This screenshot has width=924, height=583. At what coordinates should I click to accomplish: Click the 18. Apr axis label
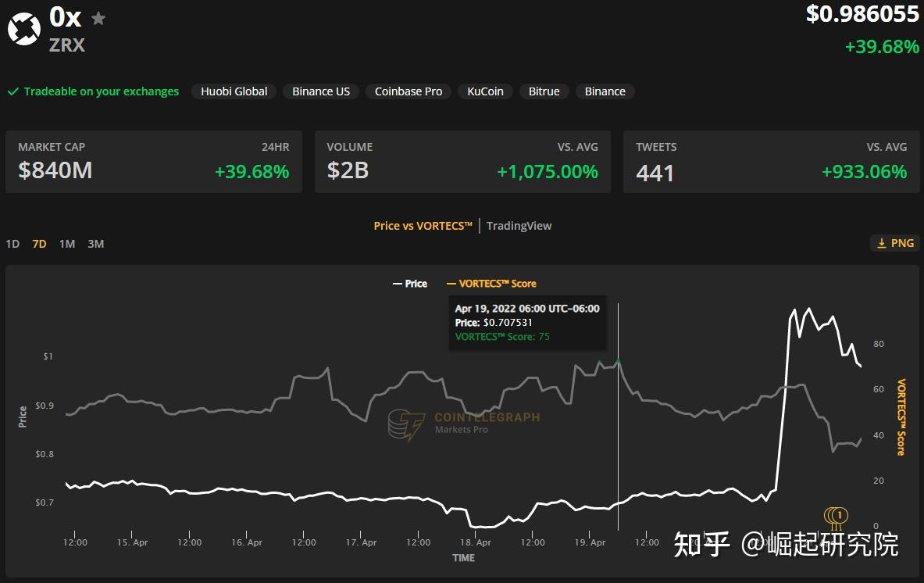click(476, 542)
